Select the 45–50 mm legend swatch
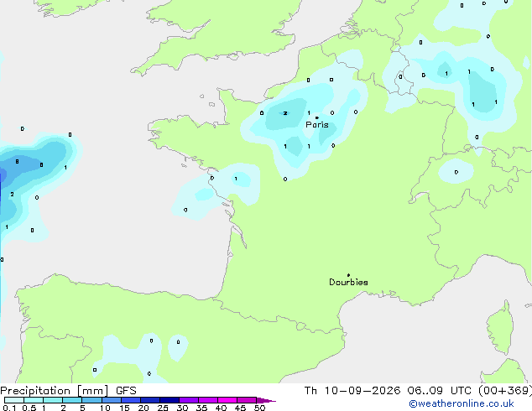This screenshot has width=532, height=411. 247,400
